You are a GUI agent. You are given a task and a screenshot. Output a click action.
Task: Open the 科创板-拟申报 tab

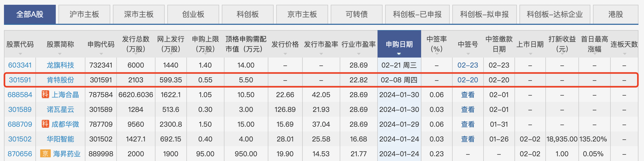484,14
